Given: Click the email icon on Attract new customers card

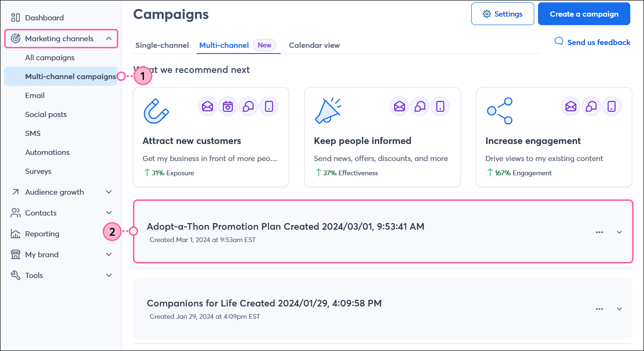Looking at the screenshot, I should (x=207, y=106).
